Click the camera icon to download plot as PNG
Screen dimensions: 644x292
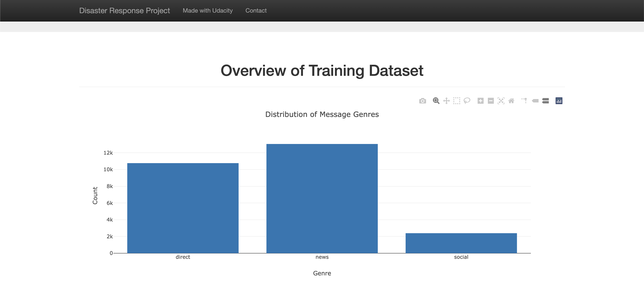(422, 101)
